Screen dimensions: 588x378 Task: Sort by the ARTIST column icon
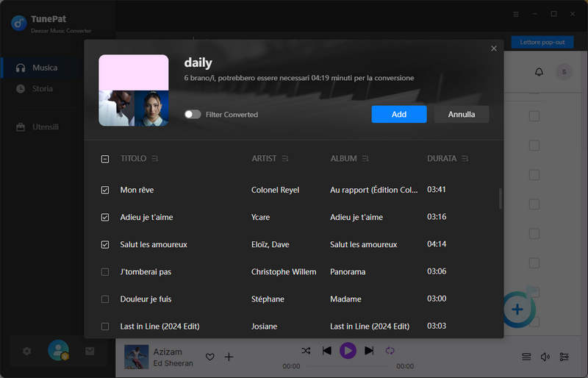tap(285, 159)
